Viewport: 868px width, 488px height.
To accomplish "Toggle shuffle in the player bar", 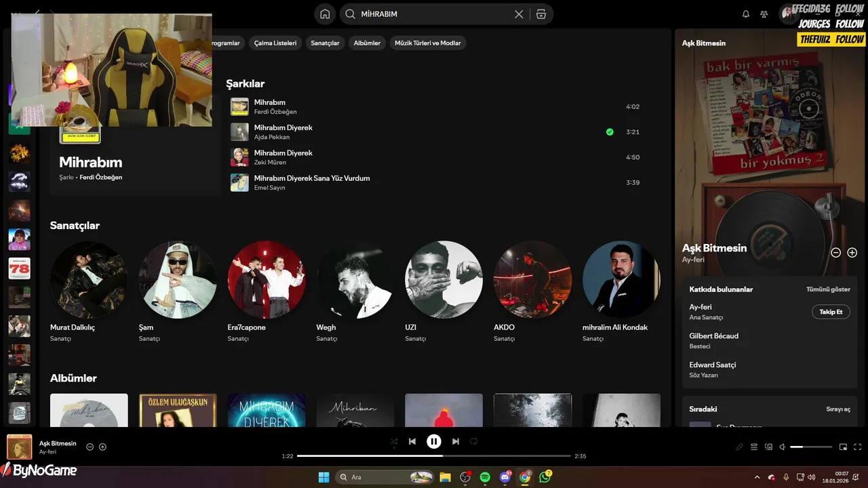I will click(394, 441).
